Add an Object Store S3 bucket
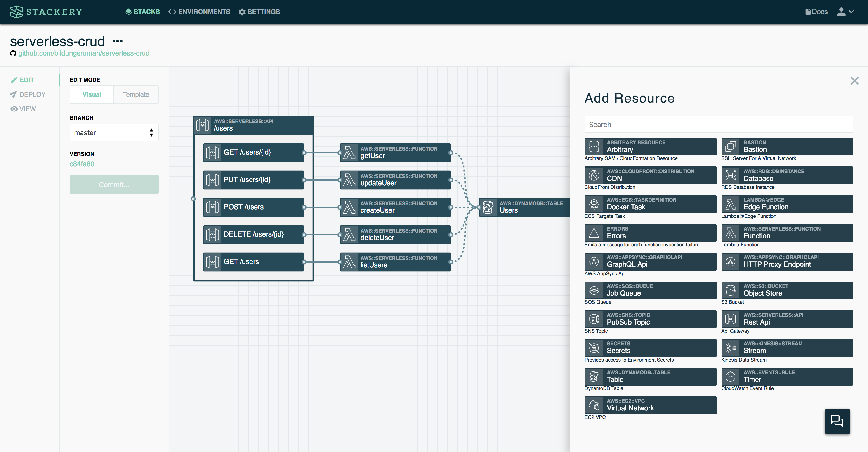868x452 pixels. tap(787, 290)
